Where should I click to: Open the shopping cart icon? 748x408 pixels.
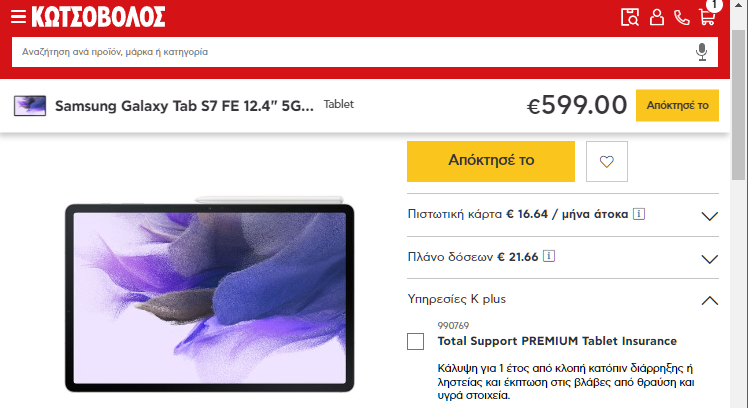(707, 17)
